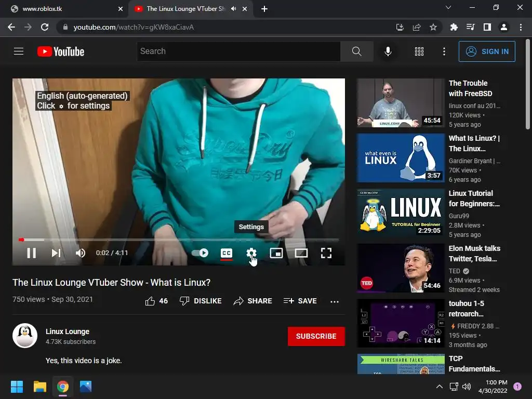532x399 pixels.
Task: Open the taskbar clock and date
Action: 493,387
